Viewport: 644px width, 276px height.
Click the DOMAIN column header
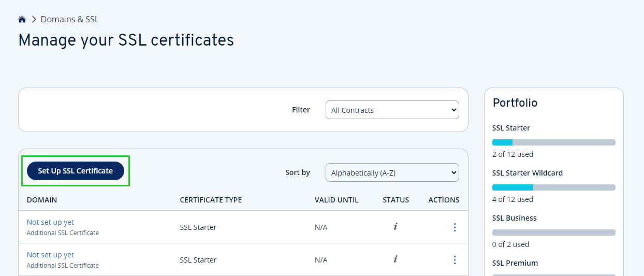tap(42, 200)
